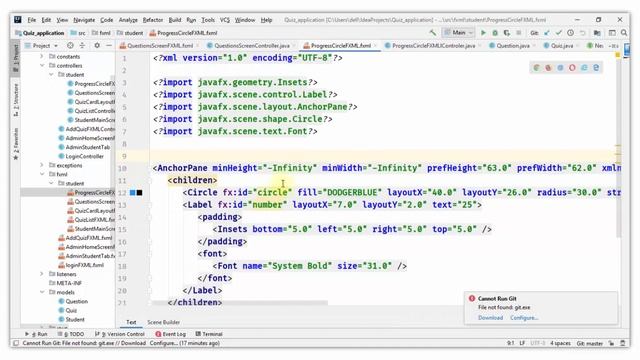
Task: Click the layout window icon beside search
Action: [x=612, y=33]
